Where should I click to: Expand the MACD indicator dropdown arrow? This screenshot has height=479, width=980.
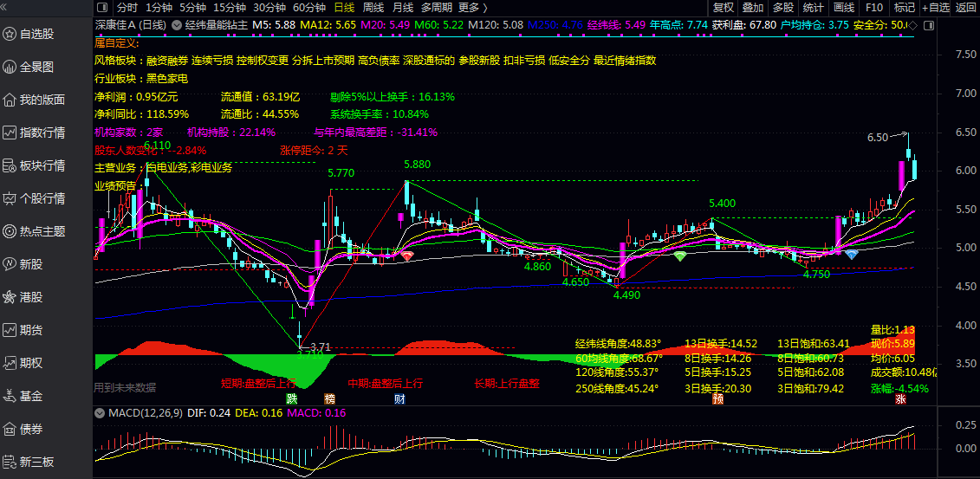(x=99, y=413)
